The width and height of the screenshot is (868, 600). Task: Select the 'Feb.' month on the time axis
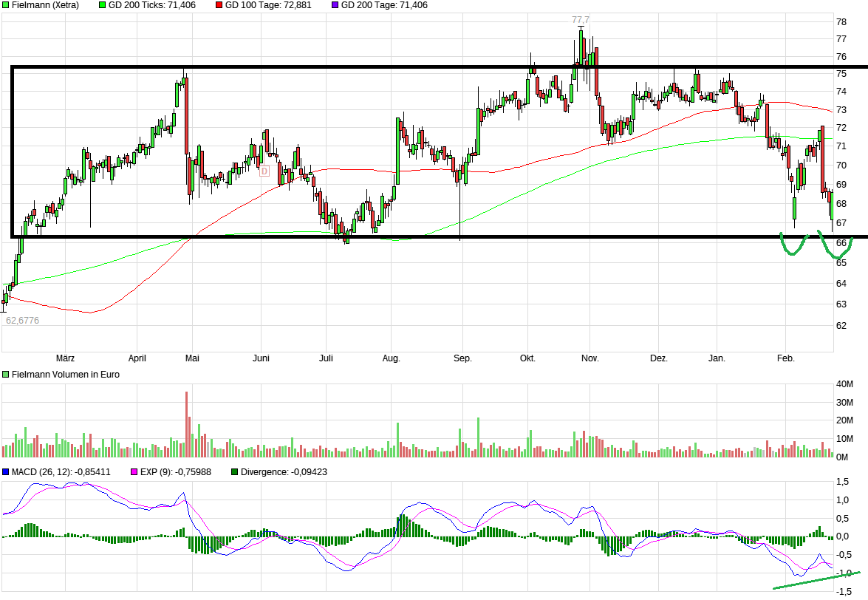786,359
